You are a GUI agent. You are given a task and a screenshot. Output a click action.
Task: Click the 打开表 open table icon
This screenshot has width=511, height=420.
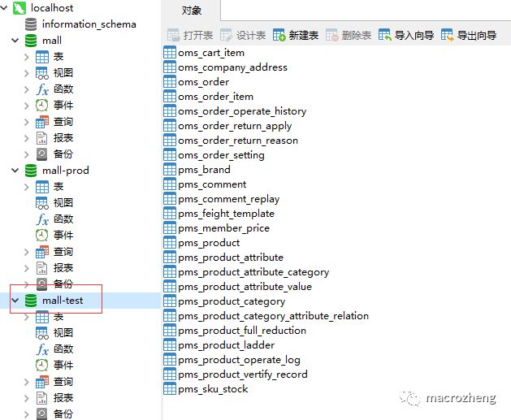[x=173, y=35]
